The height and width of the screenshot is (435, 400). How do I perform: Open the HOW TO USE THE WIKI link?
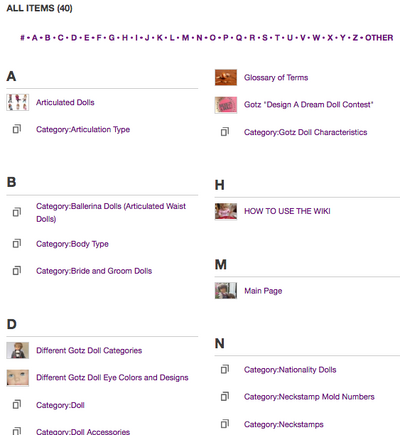click(x=287, y=211)
